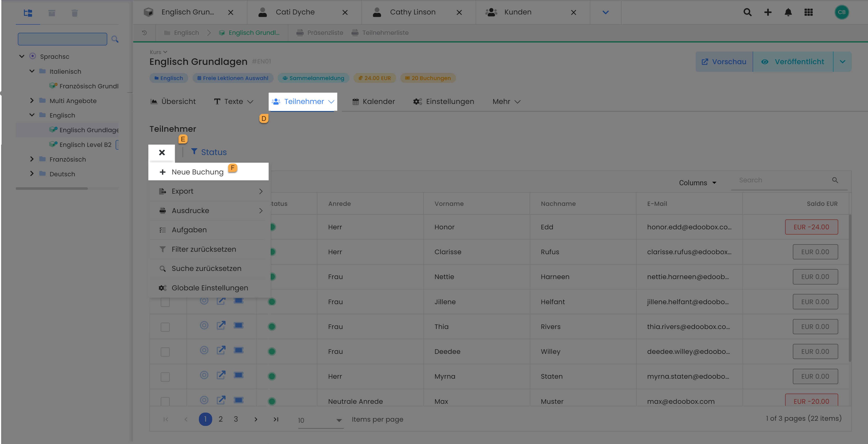Close the Kunden tab
868x444 pixels.
(573, 12)
